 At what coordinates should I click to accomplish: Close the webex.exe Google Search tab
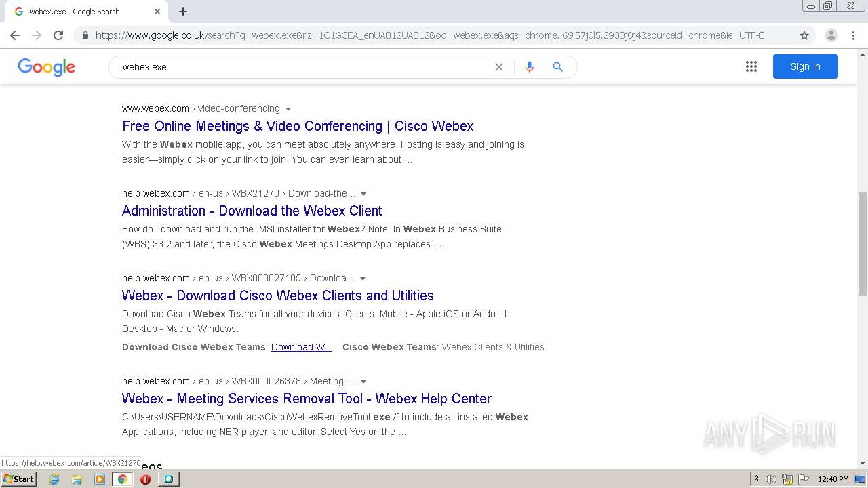click(157, 12)
